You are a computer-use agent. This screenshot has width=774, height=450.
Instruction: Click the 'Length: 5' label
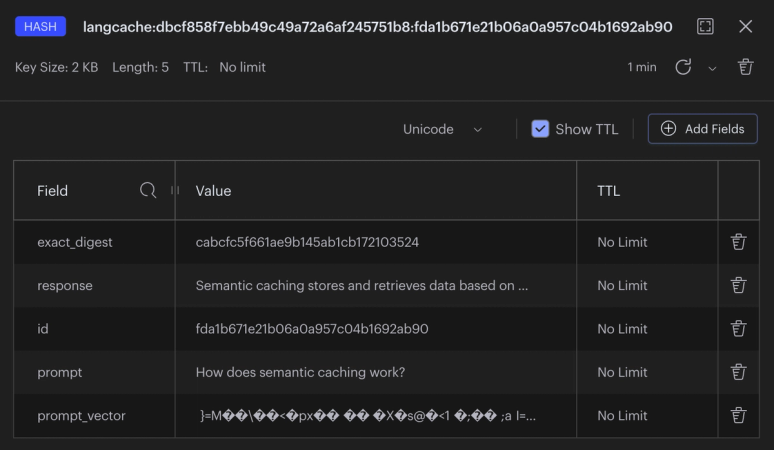click(x=140, y=67)
